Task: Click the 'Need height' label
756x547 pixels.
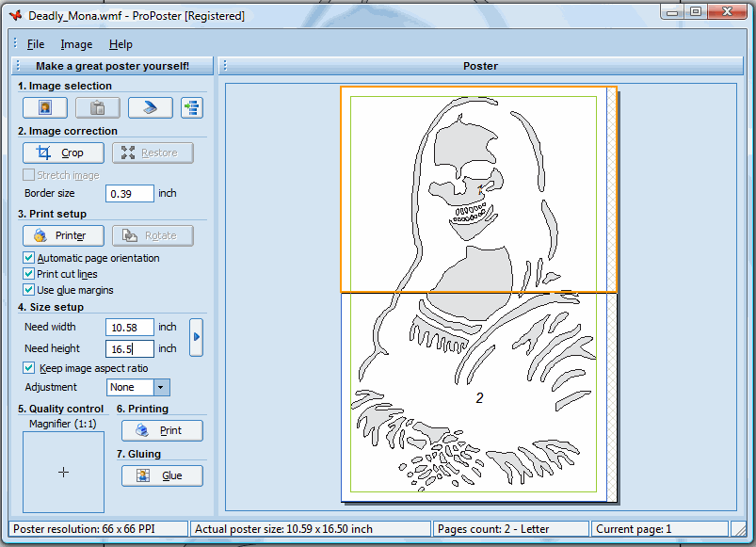Action: [x=52, y=348]
